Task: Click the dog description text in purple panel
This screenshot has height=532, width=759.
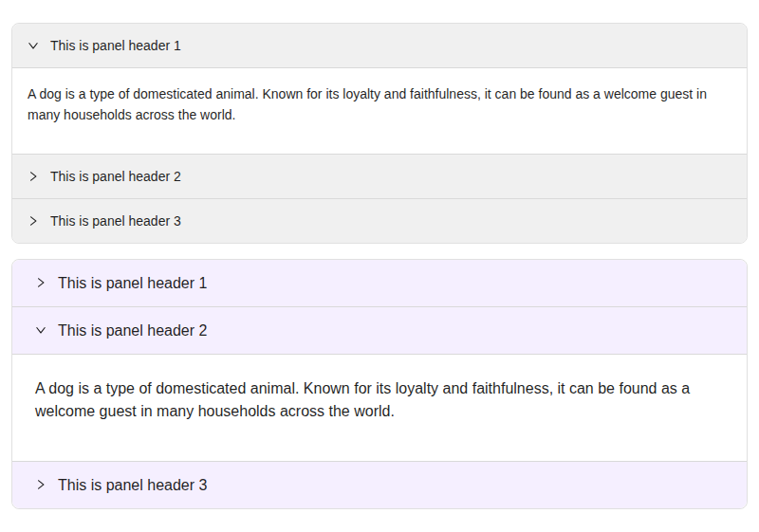Action: (x=362, y=399)
